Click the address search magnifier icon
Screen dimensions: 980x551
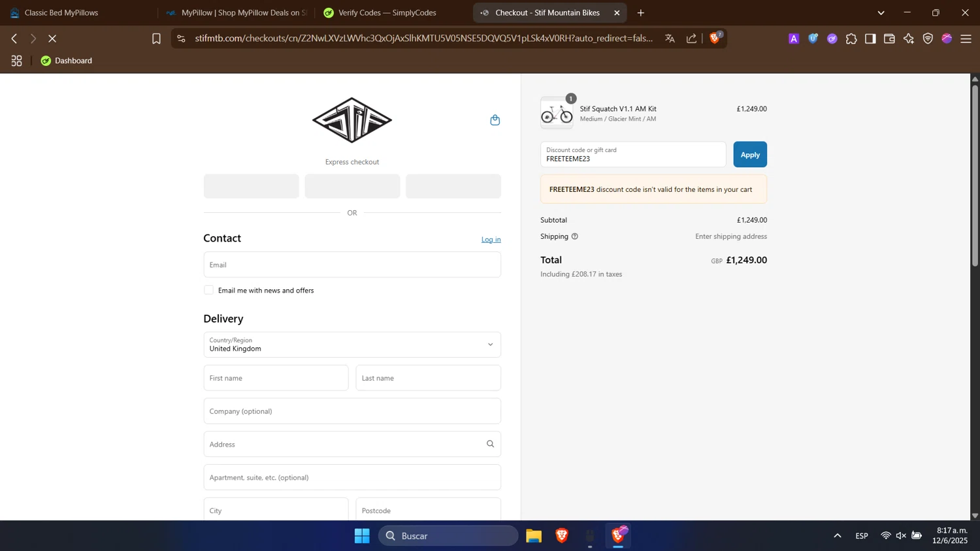pos(490,444)
